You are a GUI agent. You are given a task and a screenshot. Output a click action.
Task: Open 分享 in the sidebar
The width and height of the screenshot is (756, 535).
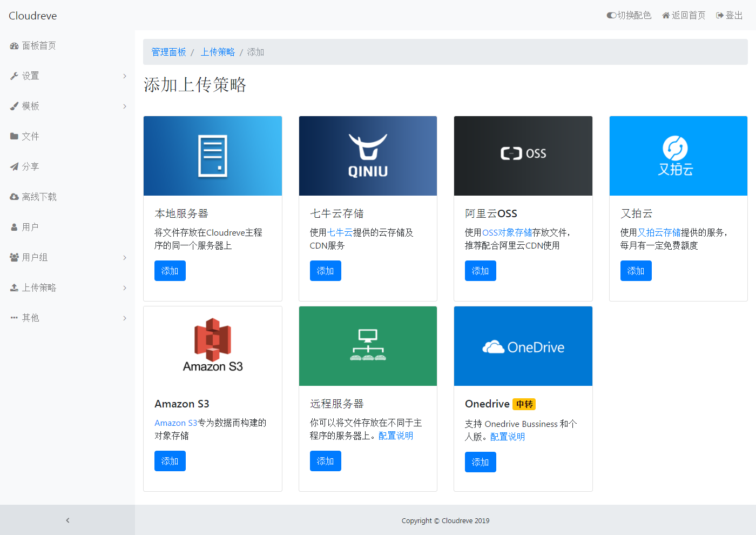[x=67, y=166]
